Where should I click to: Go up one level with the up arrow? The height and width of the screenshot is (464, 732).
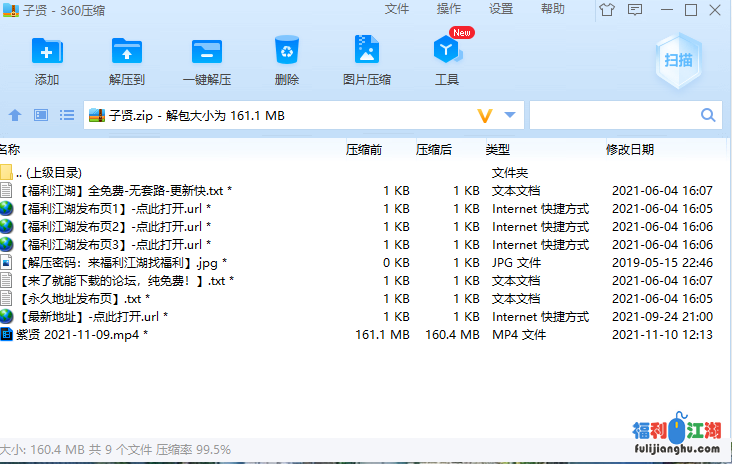(15, 116)
